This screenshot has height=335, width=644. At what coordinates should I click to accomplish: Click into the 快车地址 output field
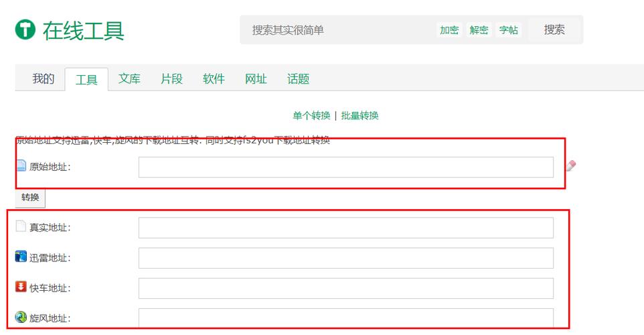[x=346, y=288]
